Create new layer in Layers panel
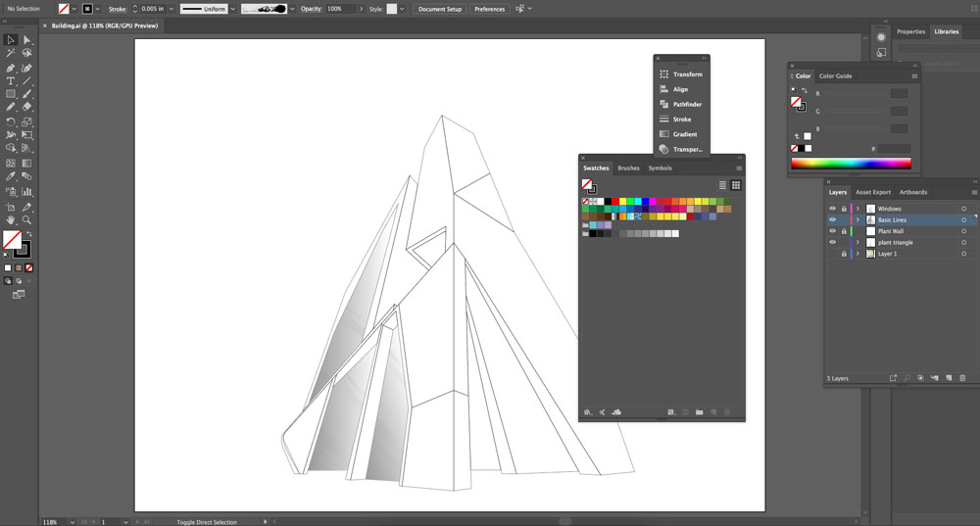 [949, 378]
